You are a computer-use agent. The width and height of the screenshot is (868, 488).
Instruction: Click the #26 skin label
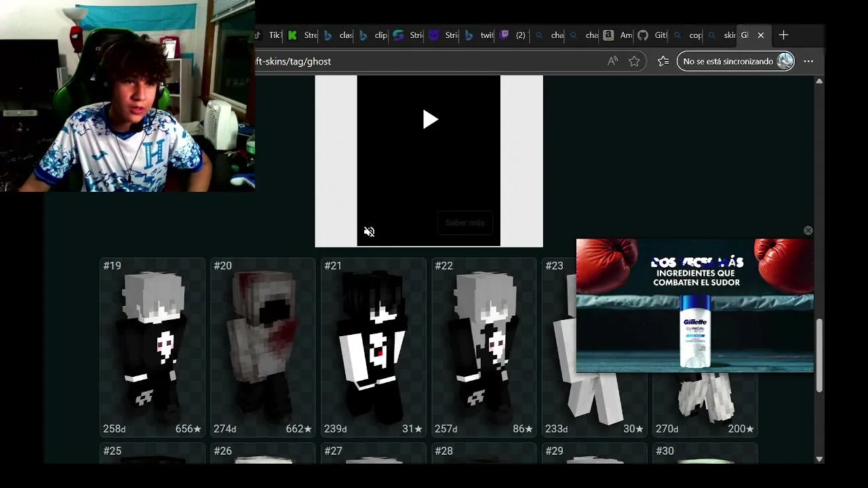pos(222,451)
